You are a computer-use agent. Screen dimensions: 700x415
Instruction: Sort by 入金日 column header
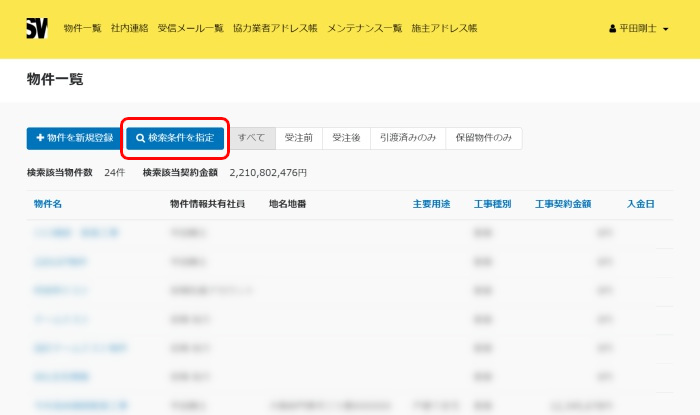click(x=641, y=204)
